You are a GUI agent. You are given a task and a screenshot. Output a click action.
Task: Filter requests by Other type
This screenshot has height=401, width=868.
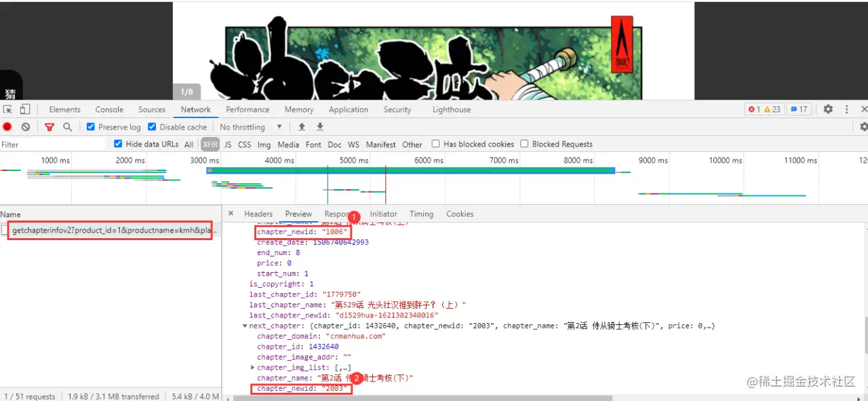click(x=412, y=145)
